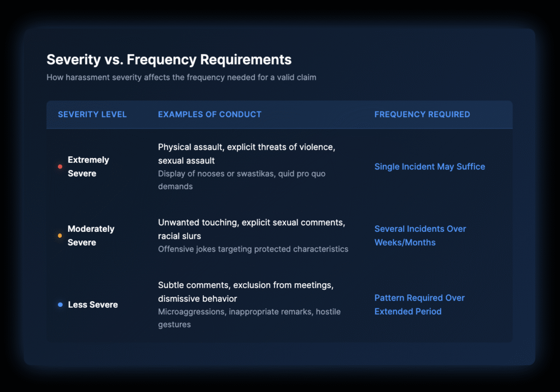Click the red dot beside Extremely Severe
The width and height of the screenshot is (560, 392).
60,167
